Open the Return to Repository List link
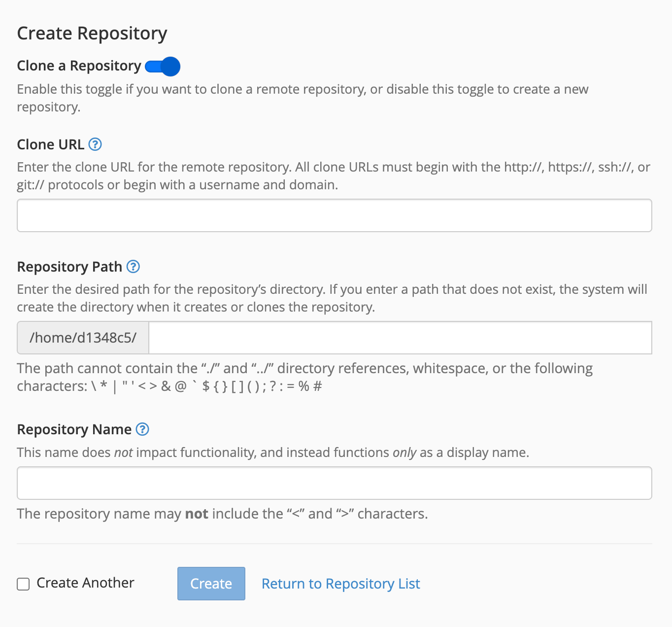Image resolution: width=672 pixels, height=627 pixels. pyautogui.click(x=340, y=584)
